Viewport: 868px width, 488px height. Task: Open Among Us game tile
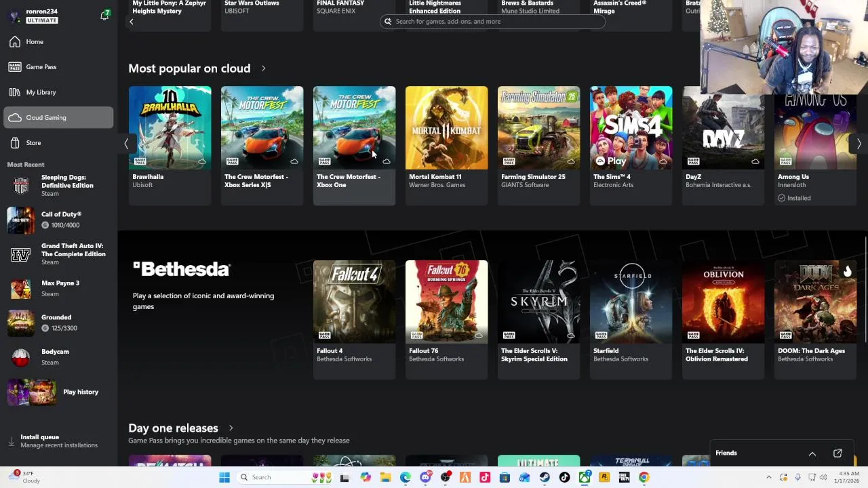[x=815, y=145]
